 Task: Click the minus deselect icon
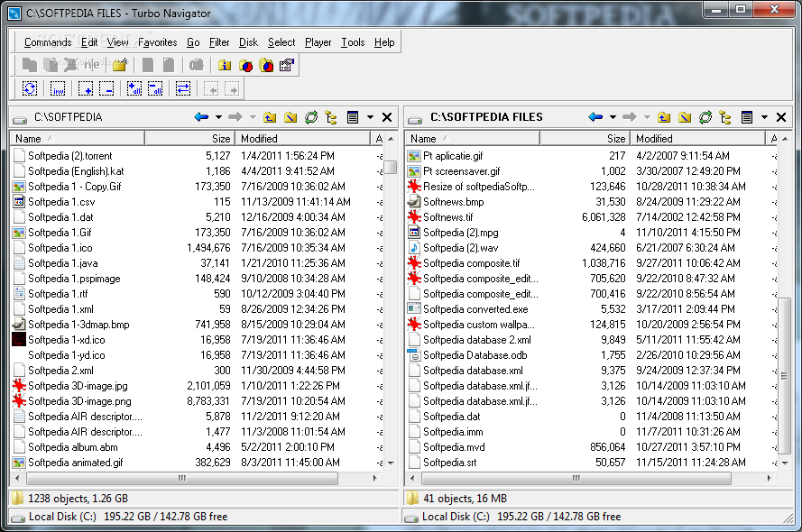click(x=106, y=88)
